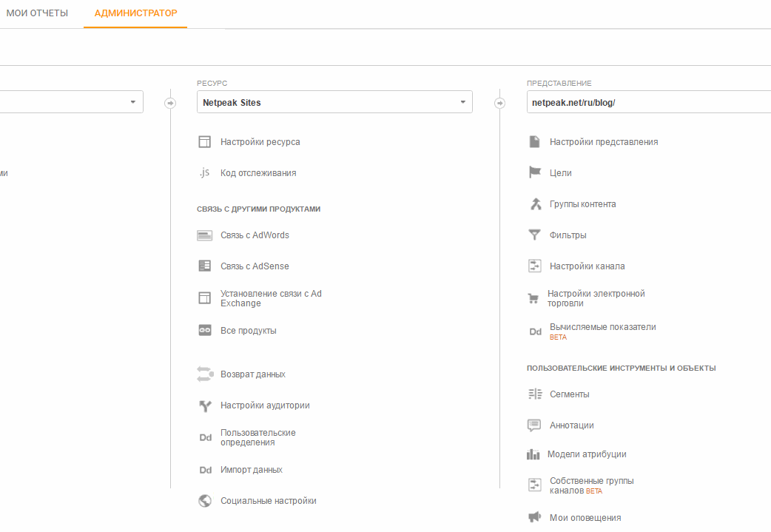Screen dimensions: 771x532
Task: Open Связь с AdWords link
Action: (255, 235)
